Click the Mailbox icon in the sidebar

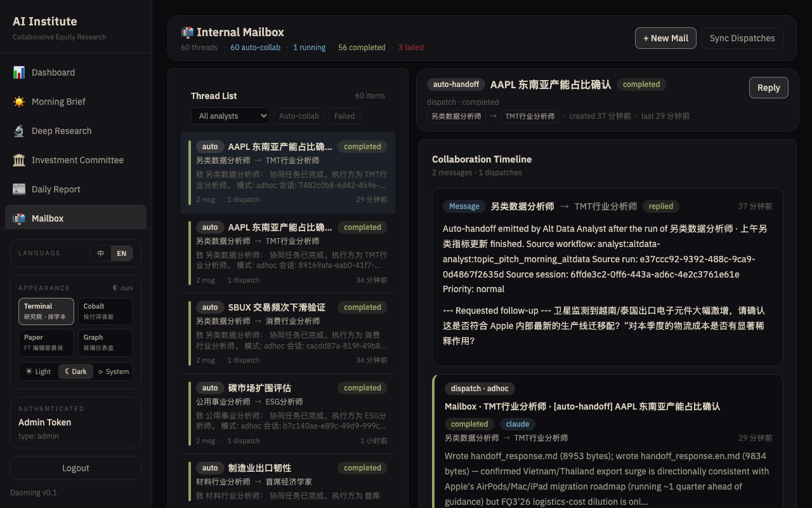[x=19, y=218]
